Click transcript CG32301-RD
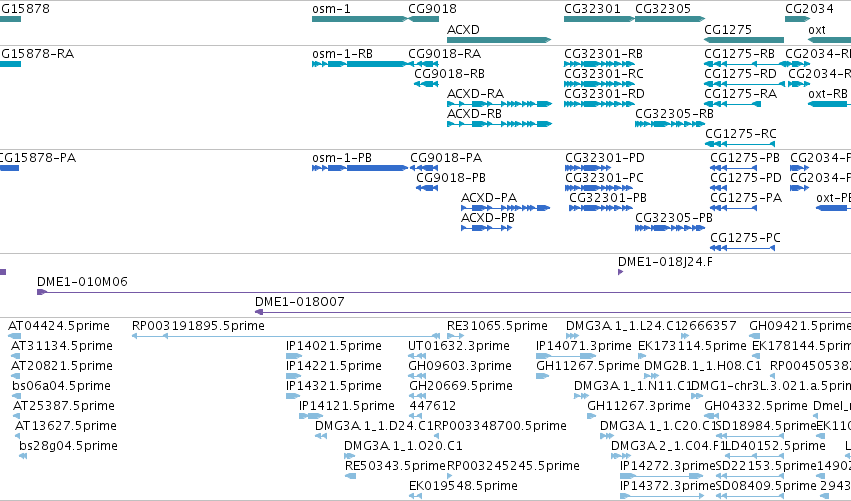Image resolution: width=851 pixels, height=501 pixels. [599, 104]
